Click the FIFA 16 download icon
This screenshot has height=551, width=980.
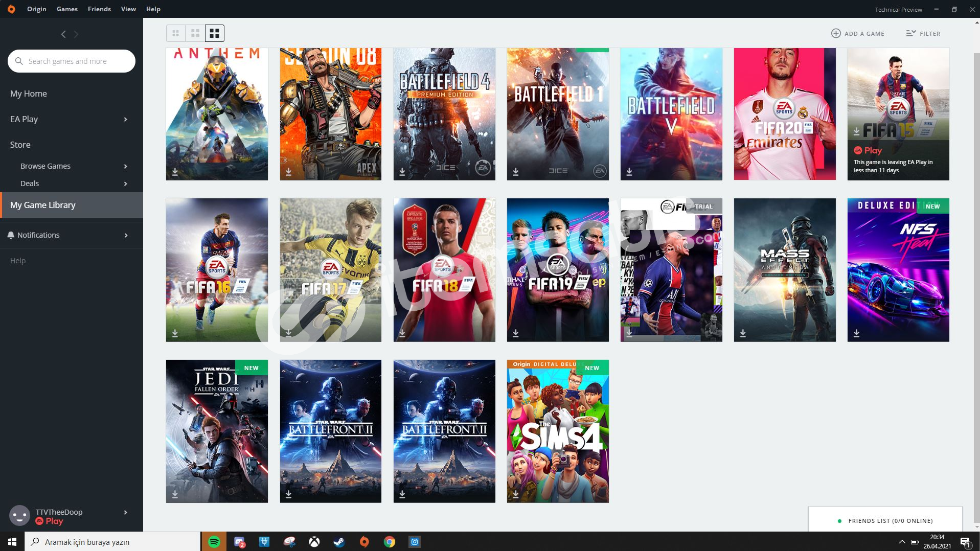pos(175,333)
